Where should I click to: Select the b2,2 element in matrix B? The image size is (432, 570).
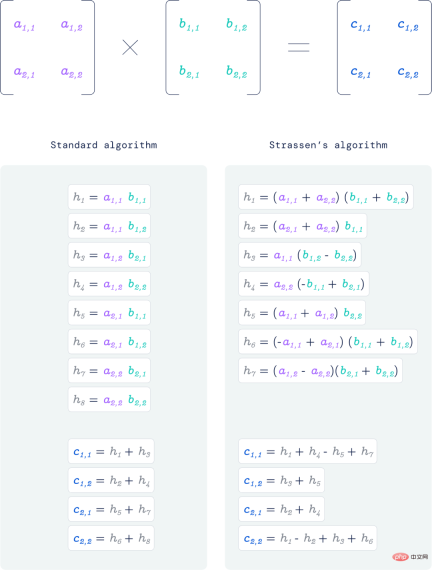coord(236,72)
